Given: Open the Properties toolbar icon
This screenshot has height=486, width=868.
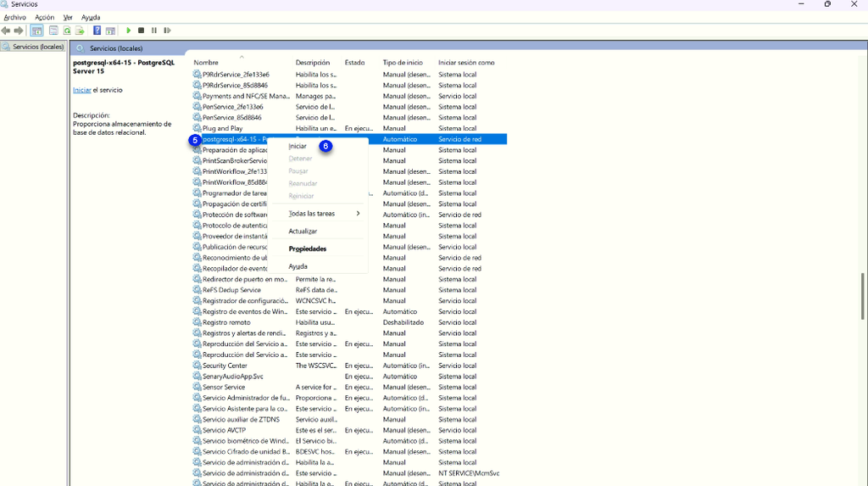Looking at the screenshot, I should tap(53, 31).
